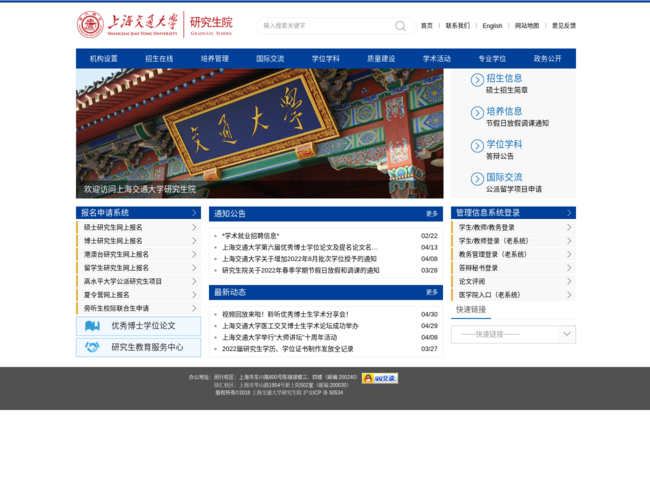Open news 2022届研究生学历、学位证书制作发放全记录

click(288, 349)
